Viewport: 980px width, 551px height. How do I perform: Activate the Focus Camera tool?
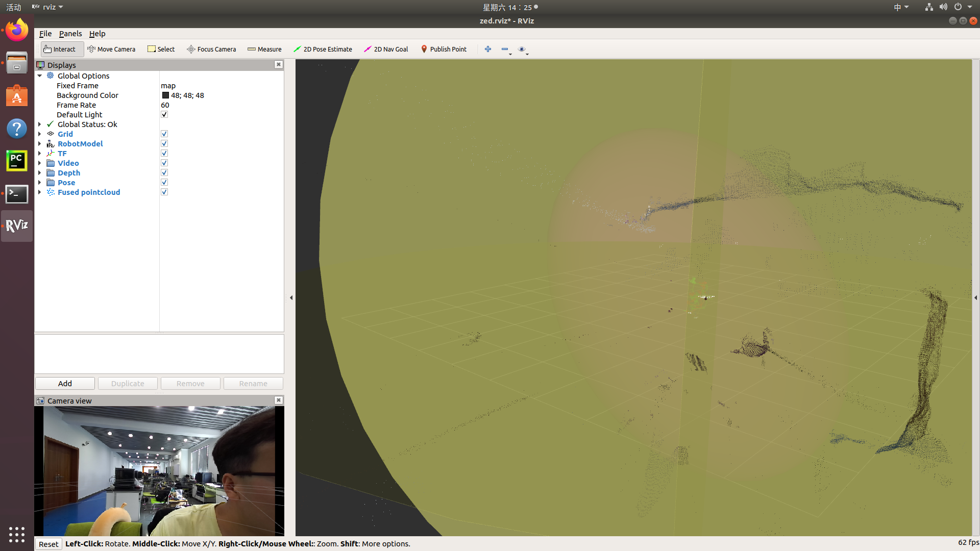coord(211,49)
